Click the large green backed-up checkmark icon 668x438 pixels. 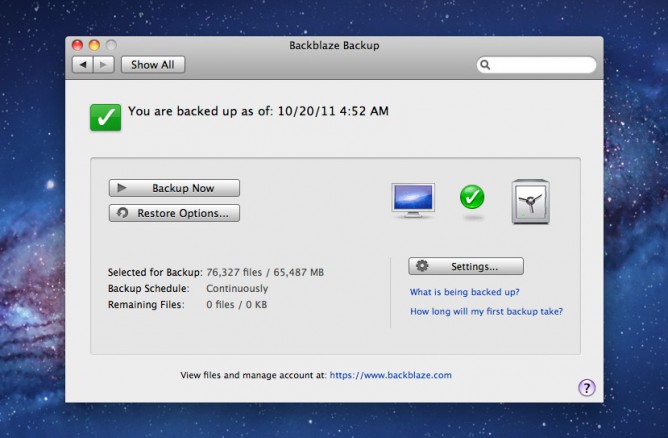[x=104, y=116]
